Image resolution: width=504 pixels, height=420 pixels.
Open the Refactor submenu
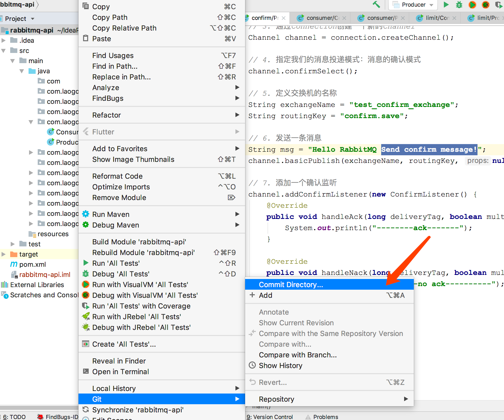162,115
